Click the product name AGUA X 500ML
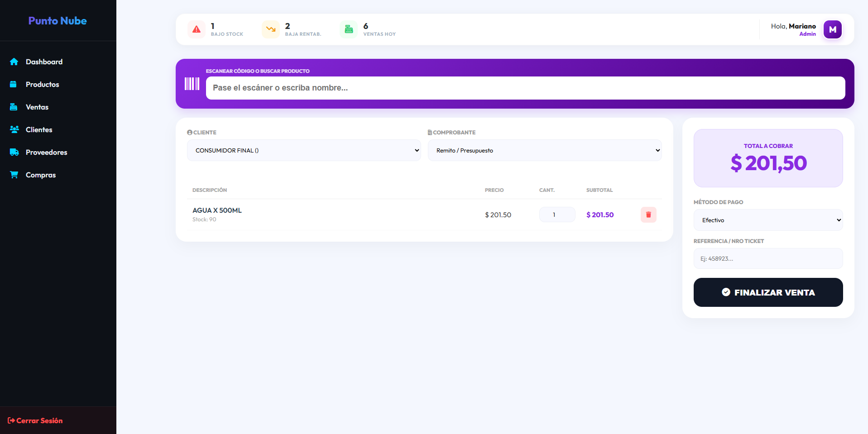The height and width of the screenshot is (434, 868). tap(217, 210)
